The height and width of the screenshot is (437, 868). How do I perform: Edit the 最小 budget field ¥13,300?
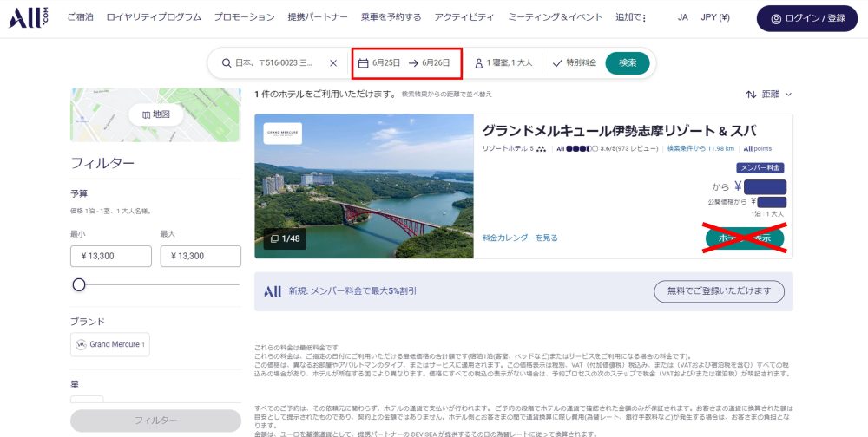coord(111,256)
